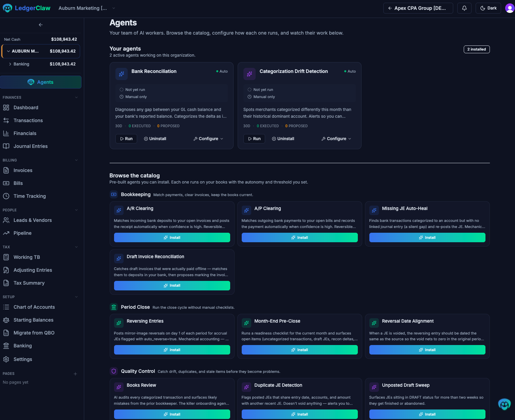Click the Period Close category icon

pos(114,307)
